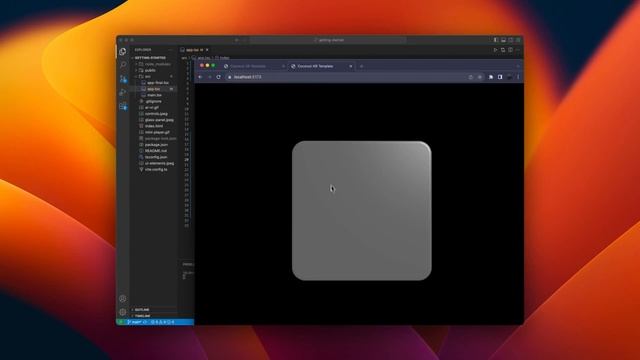Open ar-vr.gif in the explorer
This screenshot has height=360, width=640.
pos(152,107)
